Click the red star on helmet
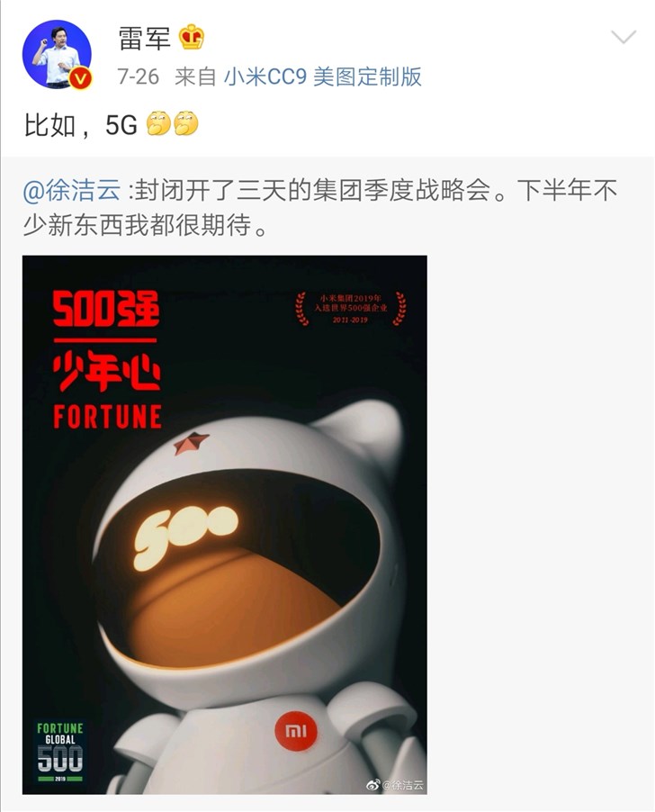Viewport: 655px width, 812px height. tap(191, 443)
